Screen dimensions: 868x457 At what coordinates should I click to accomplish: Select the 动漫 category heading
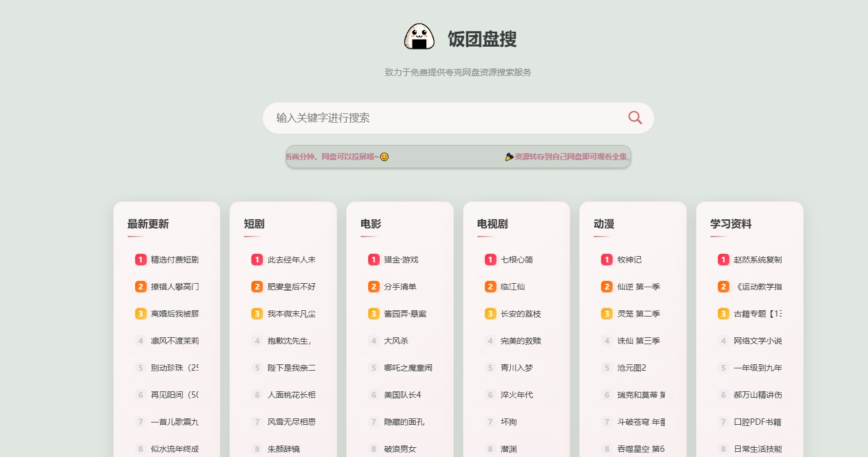coord(604,224)
